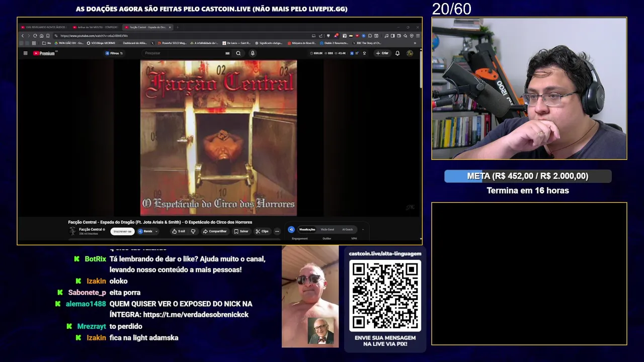Open the BBC The Story of Ch... bookmark
This screenshot has width=644, height=362.
[367, 43]
